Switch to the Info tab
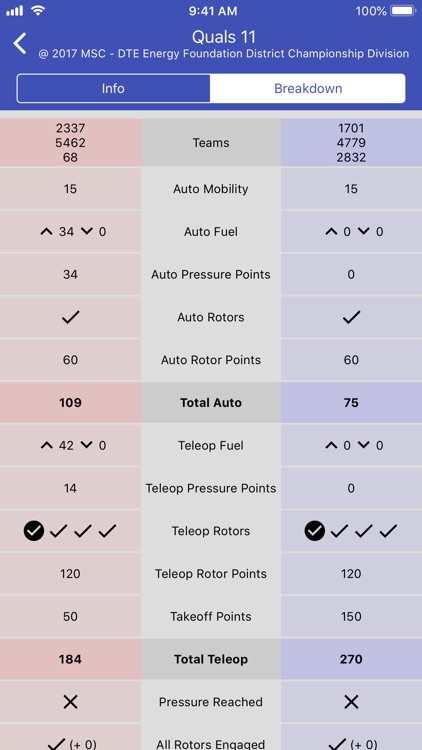The height and width of the screenshot is (750, 422). 113,88
